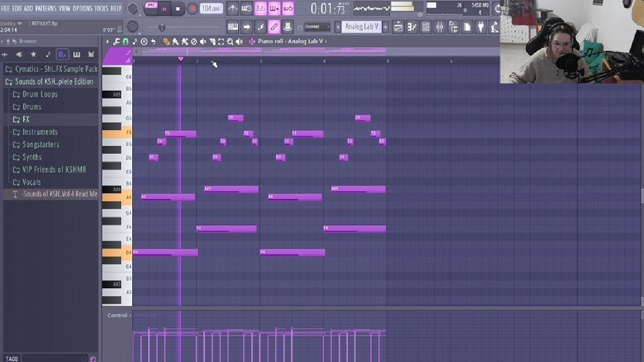Click the piano roll note icon

coord(135,42)
